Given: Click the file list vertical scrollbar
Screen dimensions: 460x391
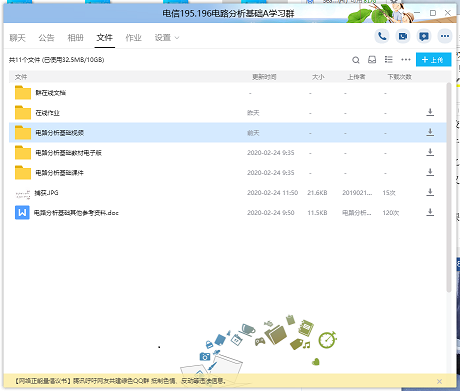Looking at the screenshot, I should (x=449, y=188).
